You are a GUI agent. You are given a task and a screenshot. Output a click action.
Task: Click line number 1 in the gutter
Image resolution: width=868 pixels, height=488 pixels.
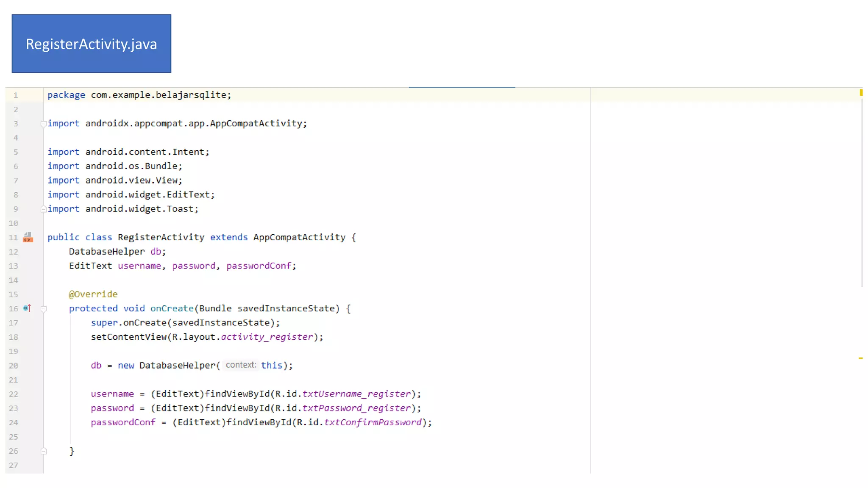(16, 95)
